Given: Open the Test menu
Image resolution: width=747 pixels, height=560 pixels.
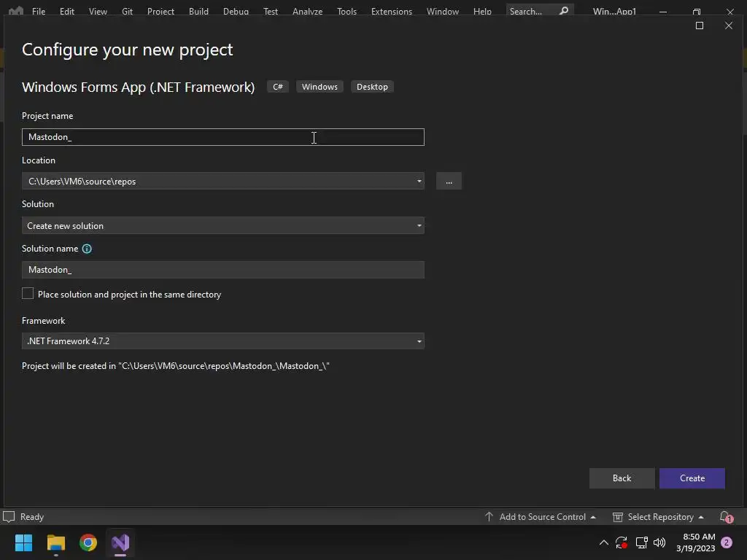Looking at the screenshot, I should tap(271, 11).
